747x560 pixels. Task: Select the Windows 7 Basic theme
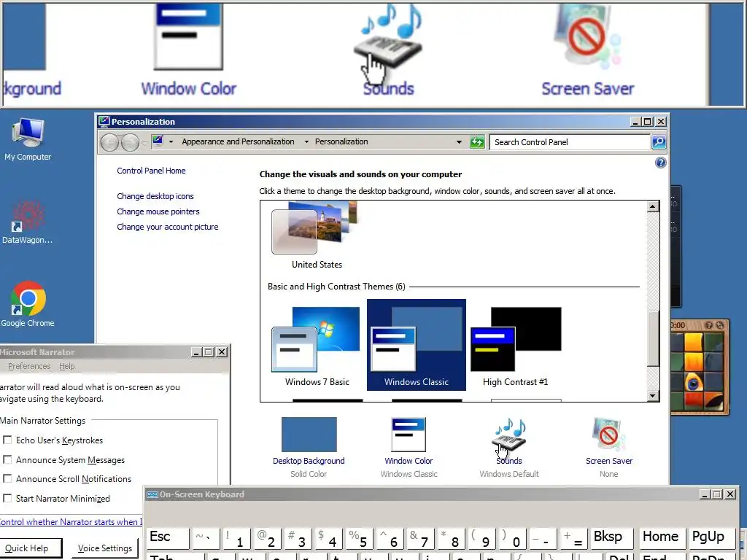(317, 346)
